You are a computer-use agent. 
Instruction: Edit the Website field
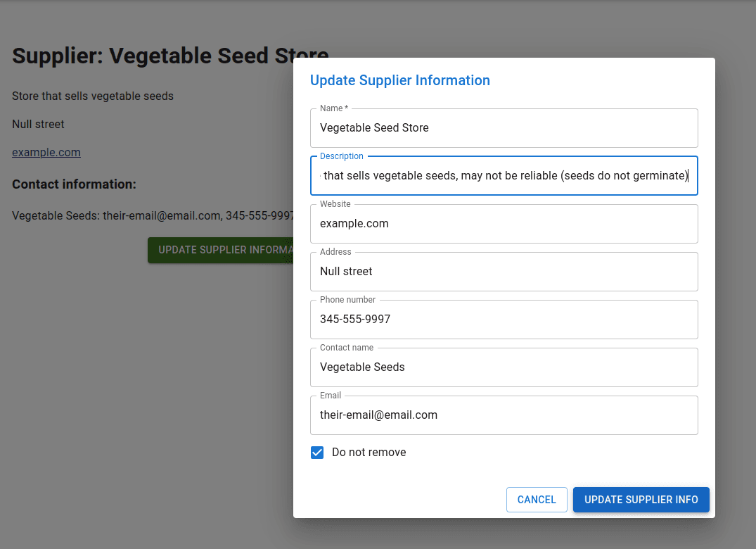coord(504,223)
